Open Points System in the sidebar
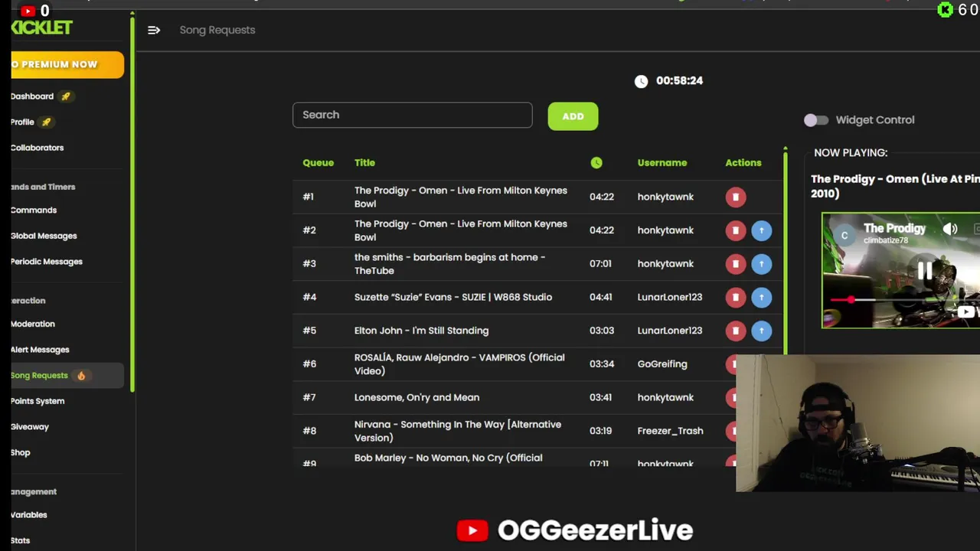This screenshot has width=980, height=551. tap(38, 401)
